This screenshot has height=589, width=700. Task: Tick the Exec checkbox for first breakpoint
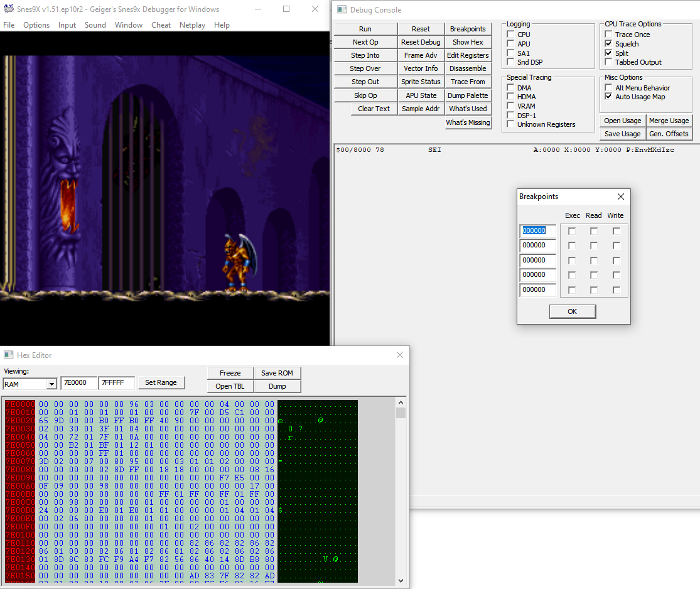[572, 231]
